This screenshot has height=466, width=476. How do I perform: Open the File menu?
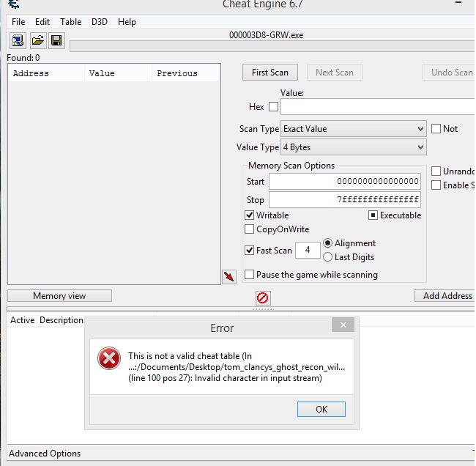[18, 22]
